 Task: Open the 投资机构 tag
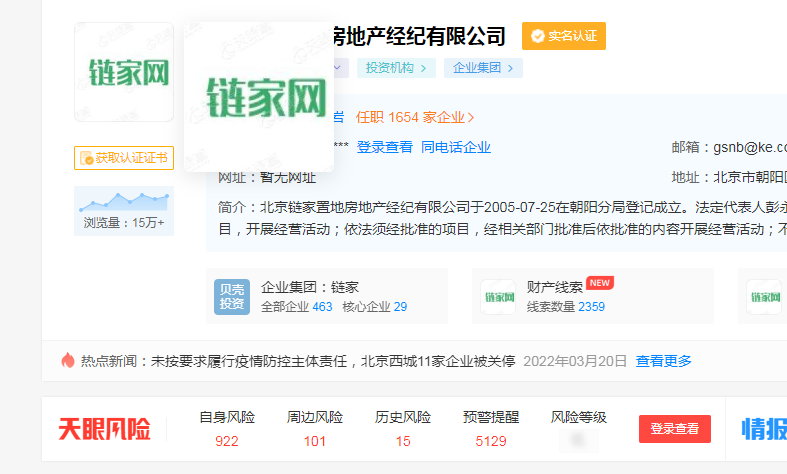396,68
